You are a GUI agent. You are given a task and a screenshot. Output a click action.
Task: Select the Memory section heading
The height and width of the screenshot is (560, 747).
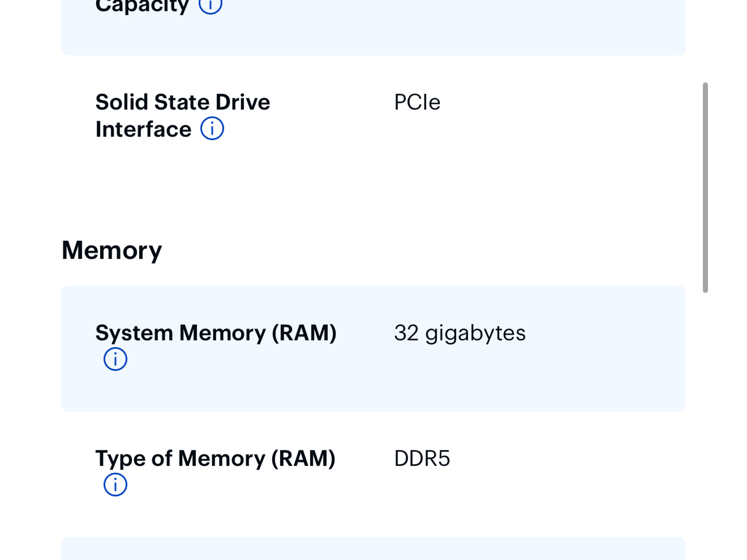[x=112, y=250]
